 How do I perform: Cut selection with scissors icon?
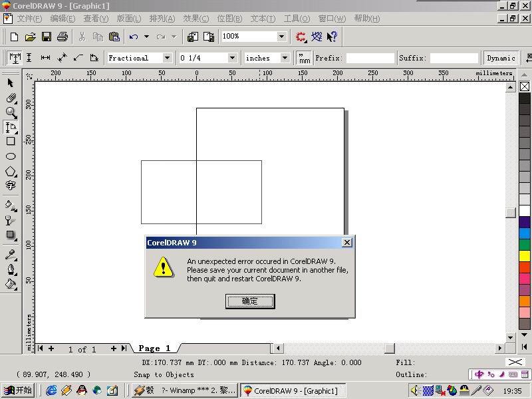[x=82, y=37]
